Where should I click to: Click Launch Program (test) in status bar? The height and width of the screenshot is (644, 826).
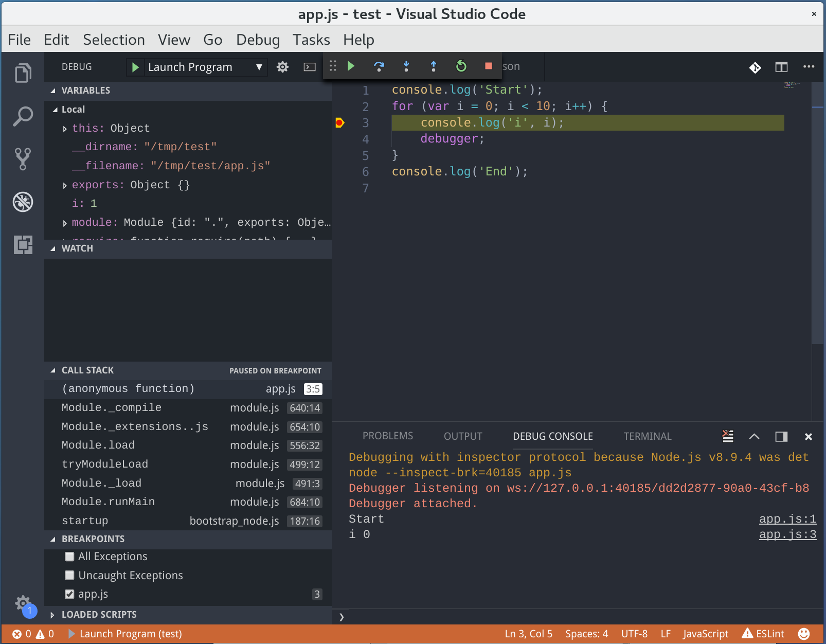[125, 634]
